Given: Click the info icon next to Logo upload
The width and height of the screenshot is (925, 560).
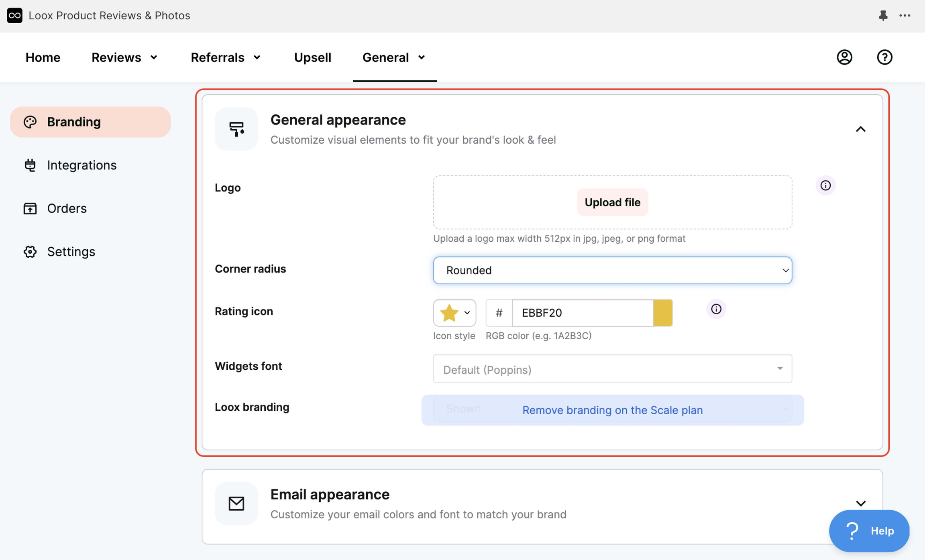Looking at the screenshot, I should pos(825,185).
